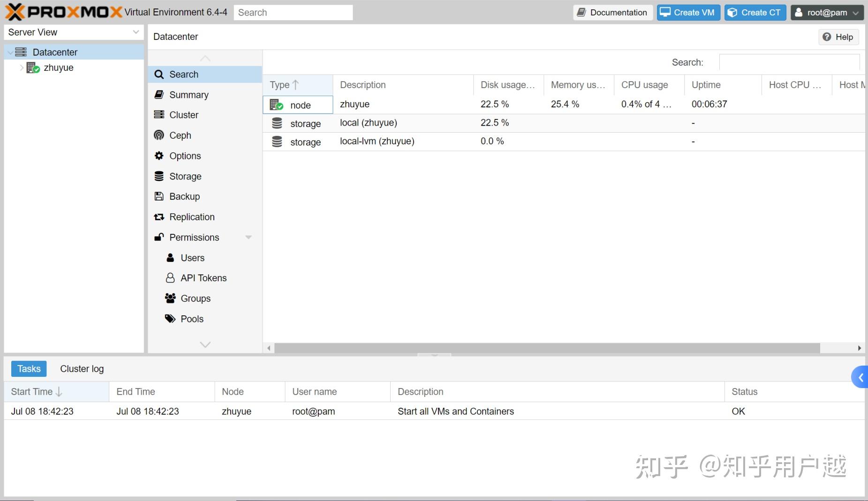868x501 pixels.
Task: Click the Create VM button
Action: (687, 12)
